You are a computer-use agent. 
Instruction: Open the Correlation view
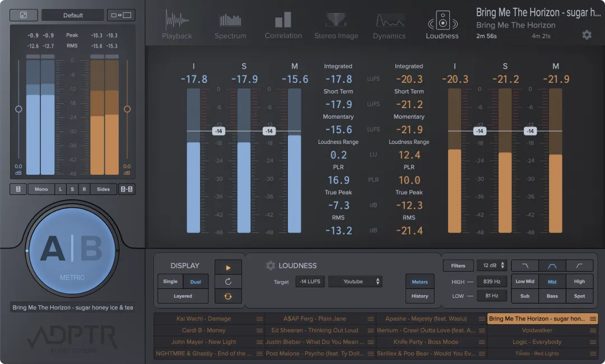click(x=283, y=25)
